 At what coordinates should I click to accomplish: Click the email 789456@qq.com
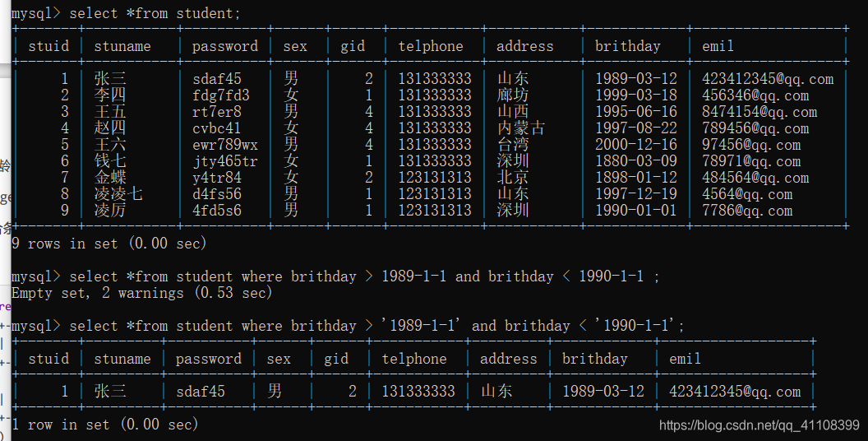pos(755,128)
